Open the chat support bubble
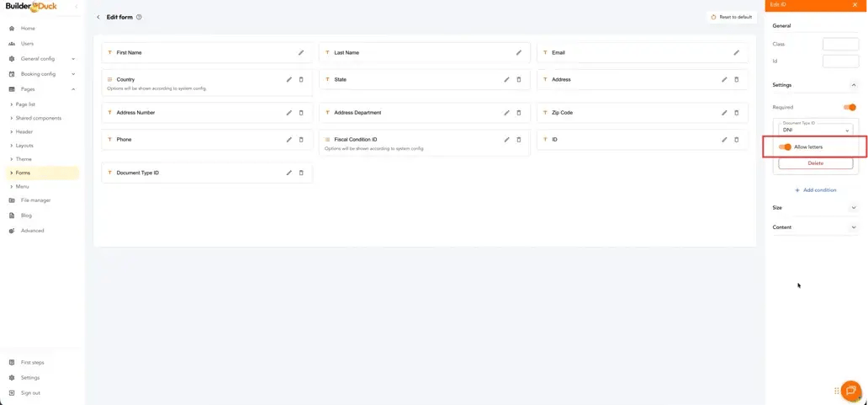This screenshot has height=405, width=868. pyautogui.click(x=850, y=391)
